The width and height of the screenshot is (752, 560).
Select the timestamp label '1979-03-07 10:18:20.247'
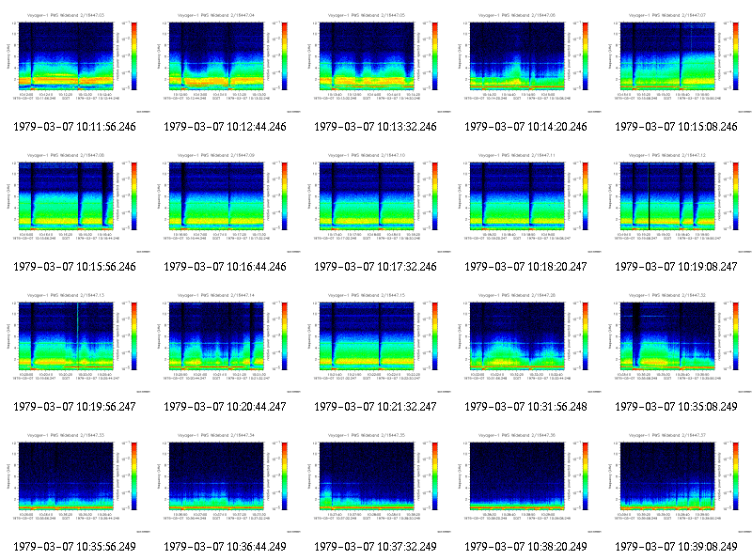526,267
